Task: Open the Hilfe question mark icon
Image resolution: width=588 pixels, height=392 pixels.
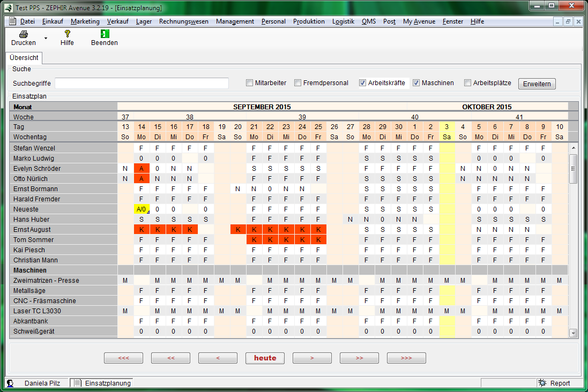Action: [x=67, y=34]
